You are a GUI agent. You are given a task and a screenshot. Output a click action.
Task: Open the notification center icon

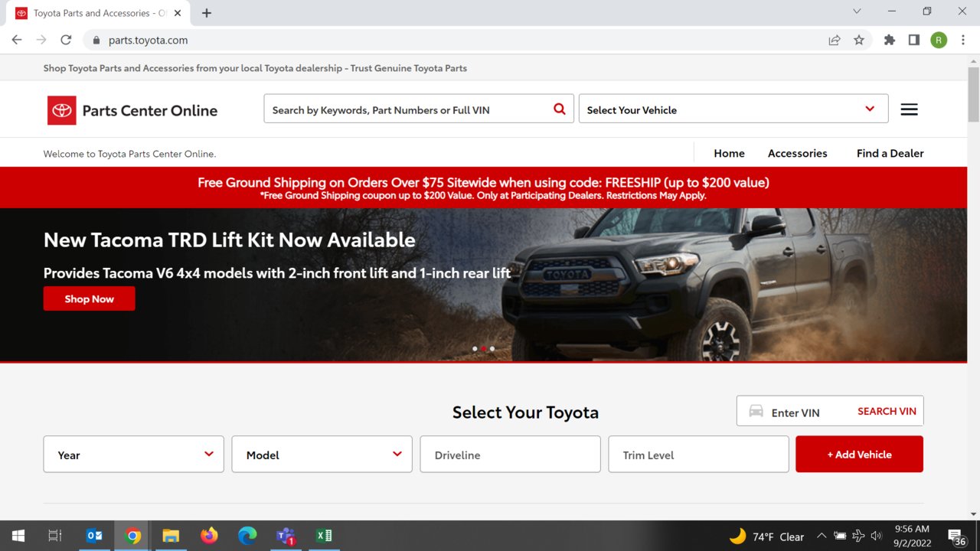pyautogui.click(x=956, y=536)
